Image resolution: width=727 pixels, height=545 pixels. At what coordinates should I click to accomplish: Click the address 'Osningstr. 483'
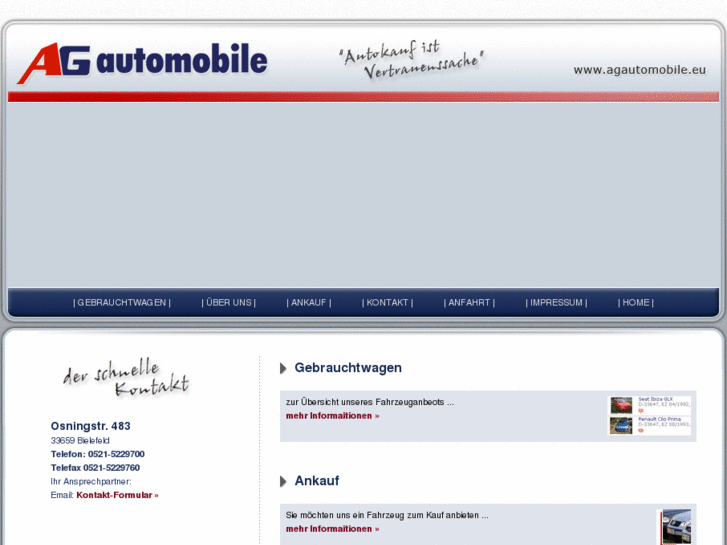[90, 426]
